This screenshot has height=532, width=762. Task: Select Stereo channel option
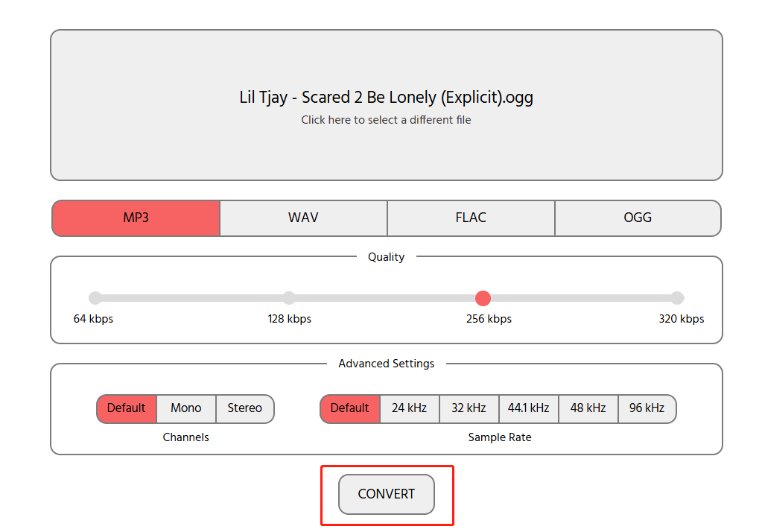point(245,408)
